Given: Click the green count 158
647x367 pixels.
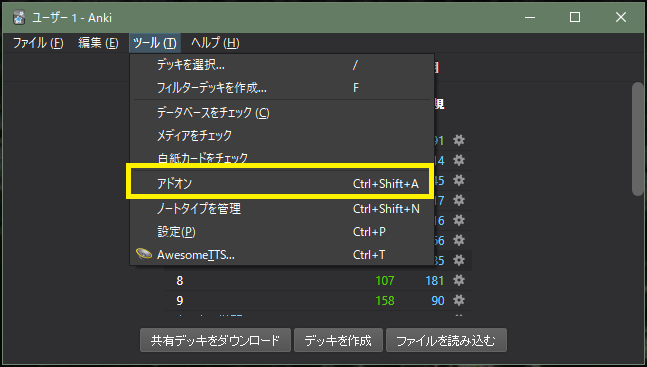Looking at the screenshot, I should [x=385, y=301].
